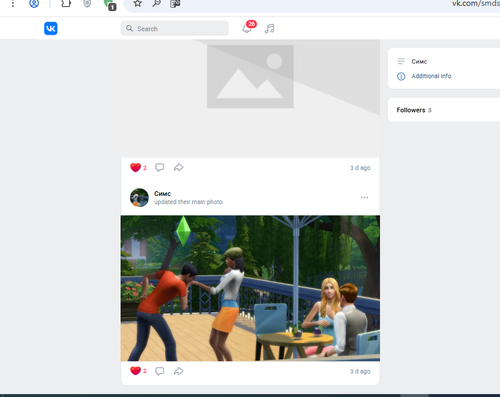Open the browser zoom magnifier icon
The width and height of the screenshot is (500, 397).
pyautogui.click(x=156, y=3)
